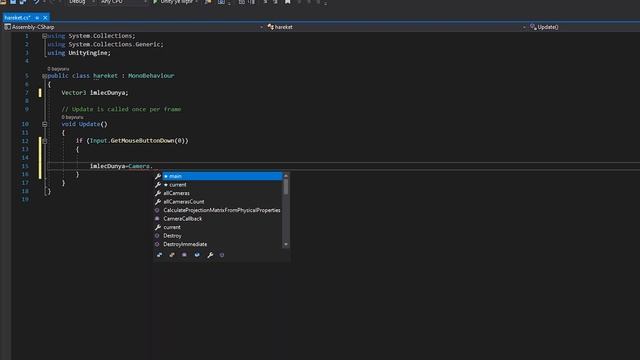
Task: Pick 'allCamerasCount' from the completion list
Action: (x=218, y=202)
